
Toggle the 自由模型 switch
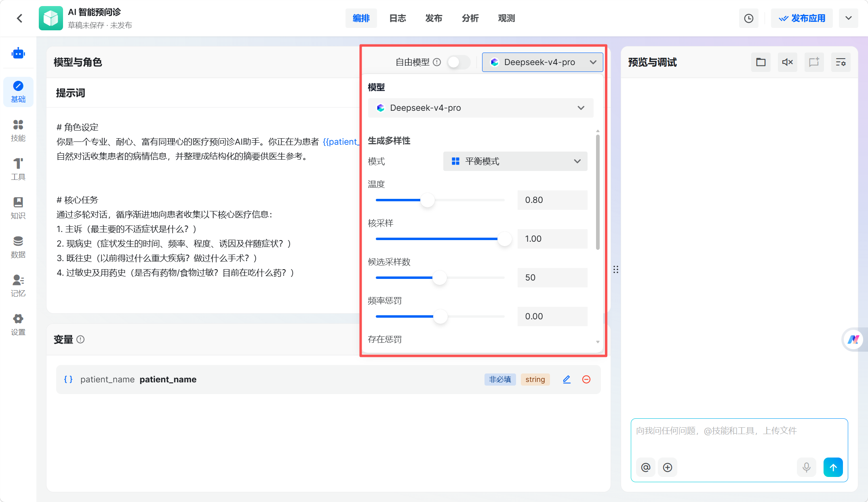(459, 62)
